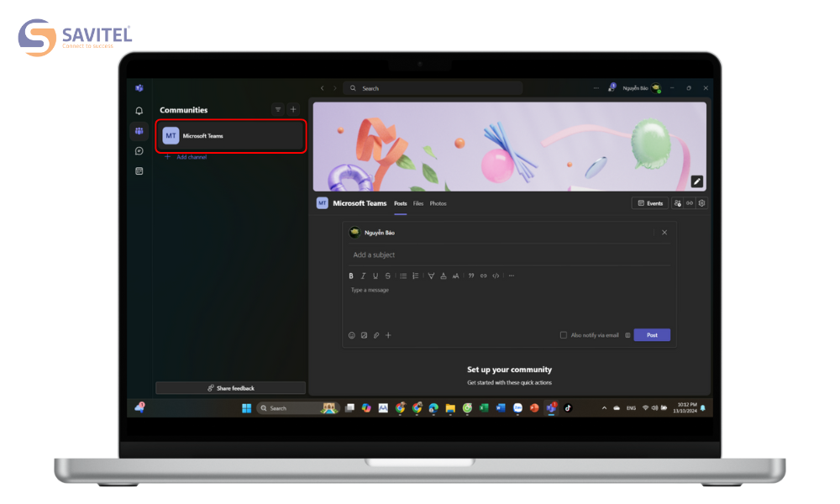840x504 pixels.
Task: Insert a quote block
Action: pos(471,276)
